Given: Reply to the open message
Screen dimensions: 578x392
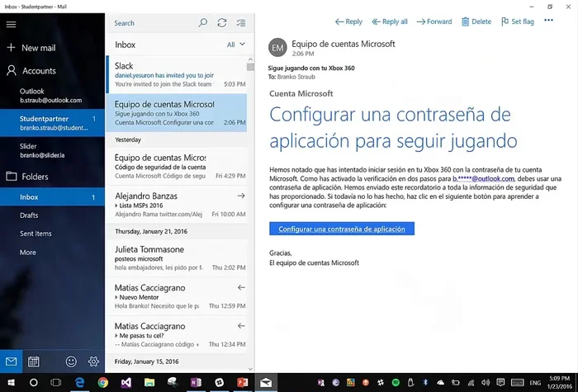Looking at the screenshot, I should tap(348, 21).
